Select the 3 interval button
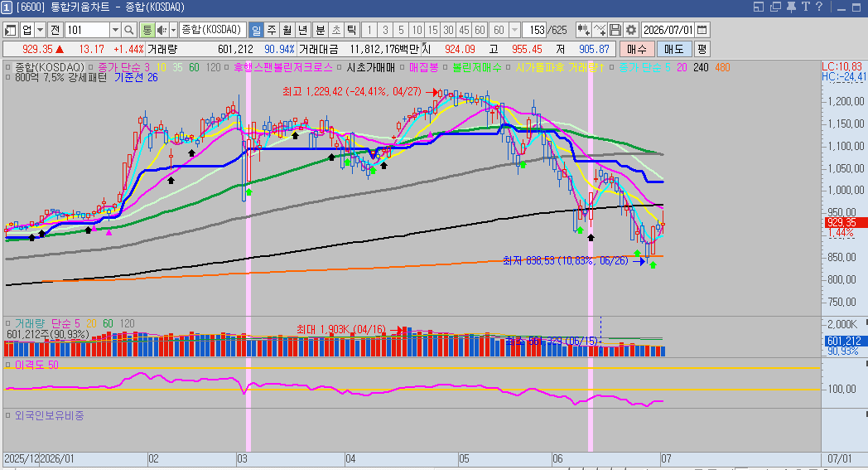This screenshot has width=868, height=470. click(x=385, y=30)
